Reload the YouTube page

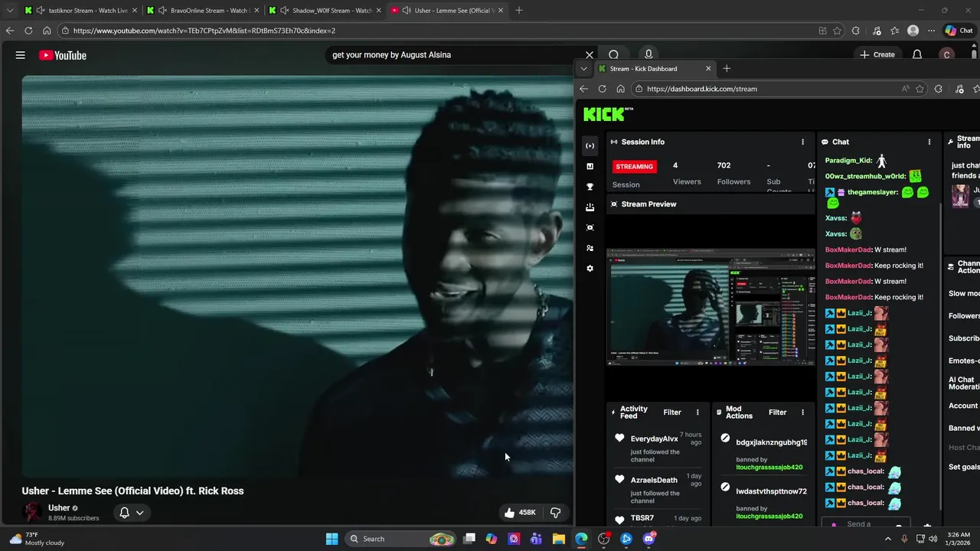[28, 31]
